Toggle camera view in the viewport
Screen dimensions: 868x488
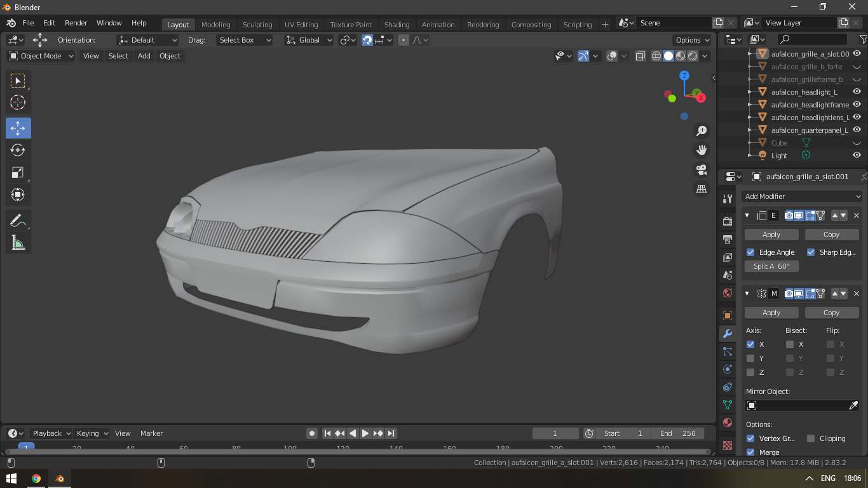[702, 170]
